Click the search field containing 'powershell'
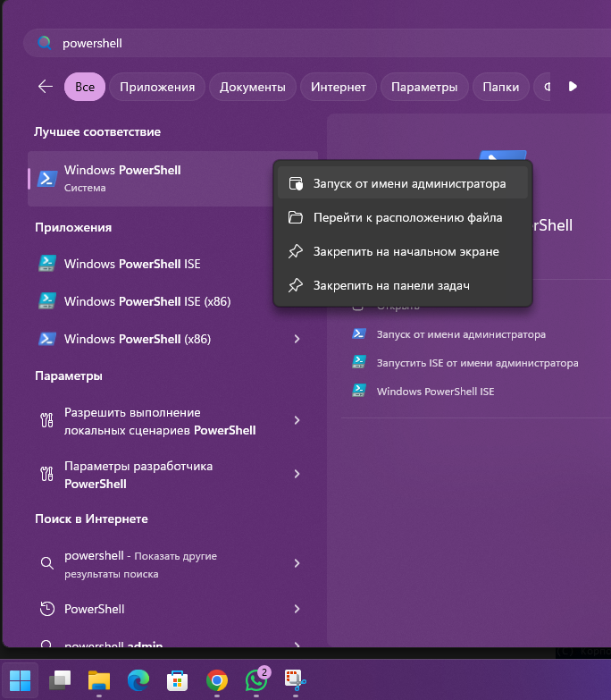611x700 pixels. tap(317, 43)
